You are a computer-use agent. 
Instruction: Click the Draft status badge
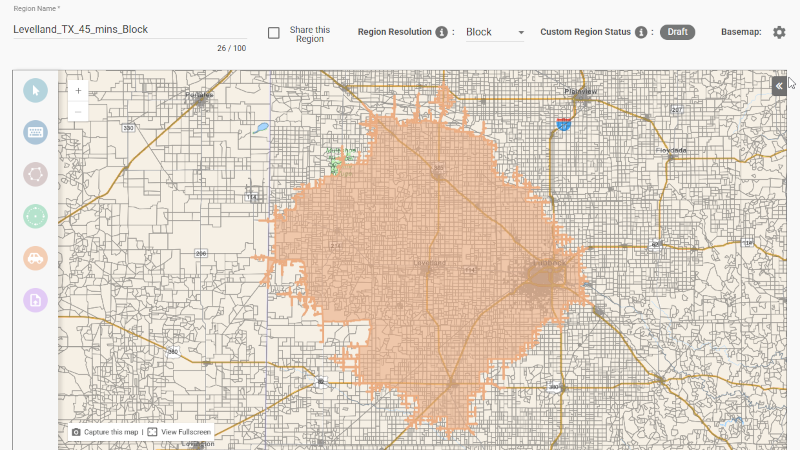coord(677,32)
